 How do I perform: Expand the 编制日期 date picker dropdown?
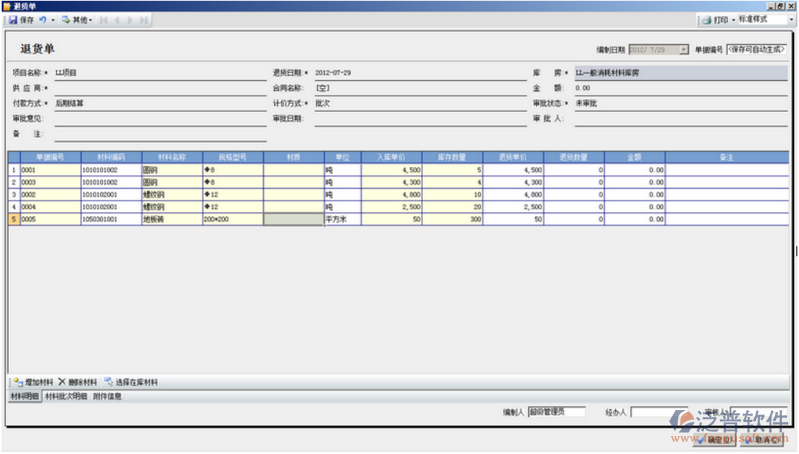[x=684, y=48]
